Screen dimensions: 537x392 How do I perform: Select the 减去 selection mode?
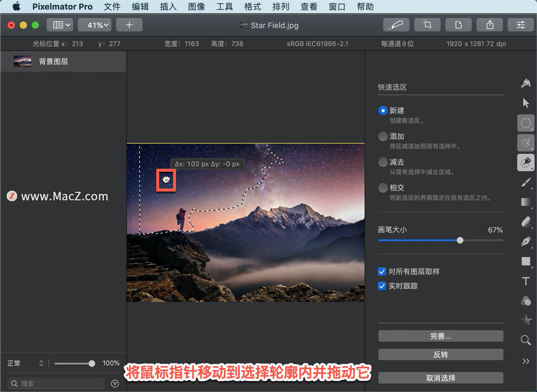point(383,162)
